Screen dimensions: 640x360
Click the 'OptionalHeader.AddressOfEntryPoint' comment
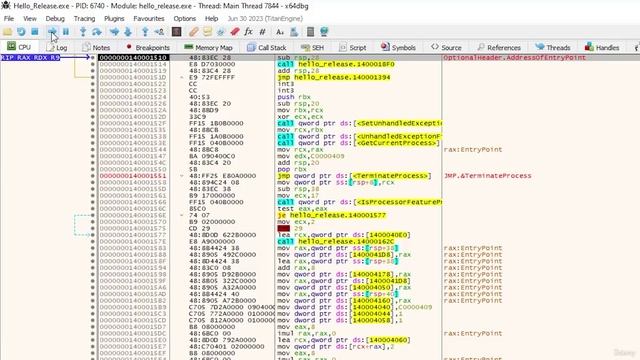point(515,58)
